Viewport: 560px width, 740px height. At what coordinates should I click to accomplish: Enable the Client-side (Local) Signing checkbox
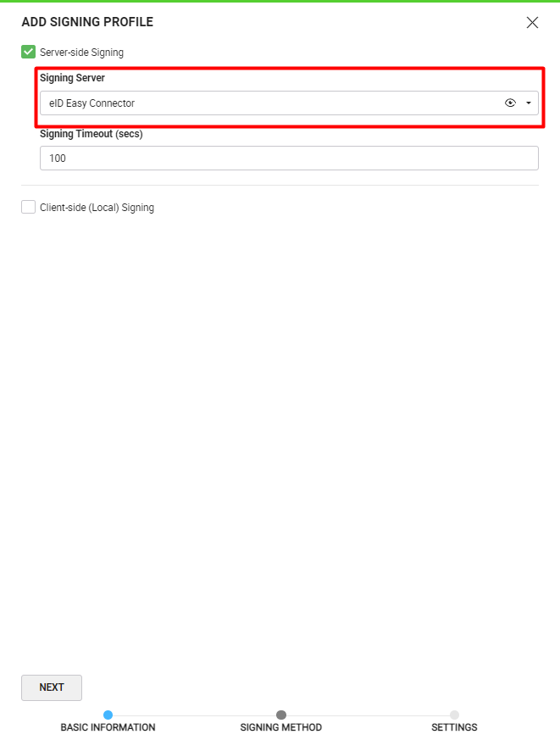click(x=29, y=207)
